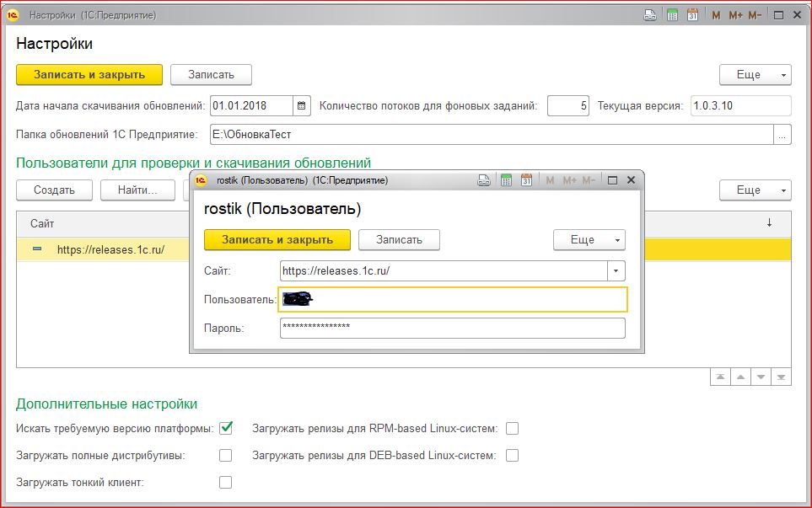Select the https://releases.1c.ru/ row in list
The width and height of the screenshot is (812, 508).
click(x=110, y=249)
